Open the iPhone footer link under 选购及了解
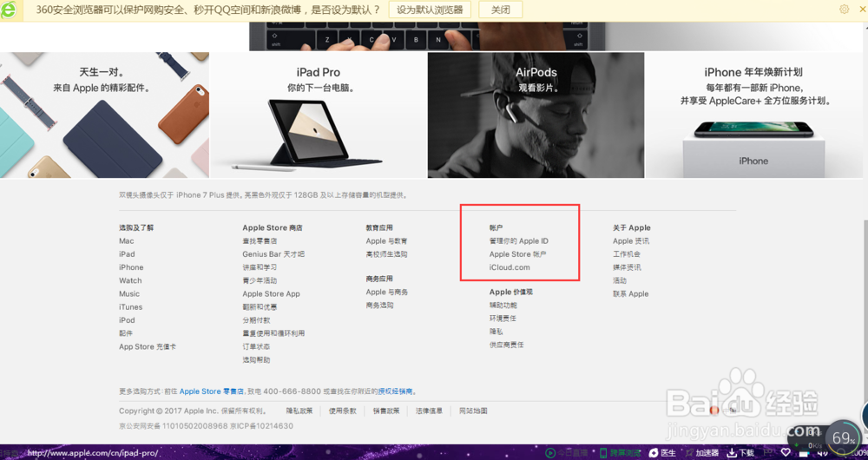This screenshot has width=868, height=460. (x=131, y=267)
